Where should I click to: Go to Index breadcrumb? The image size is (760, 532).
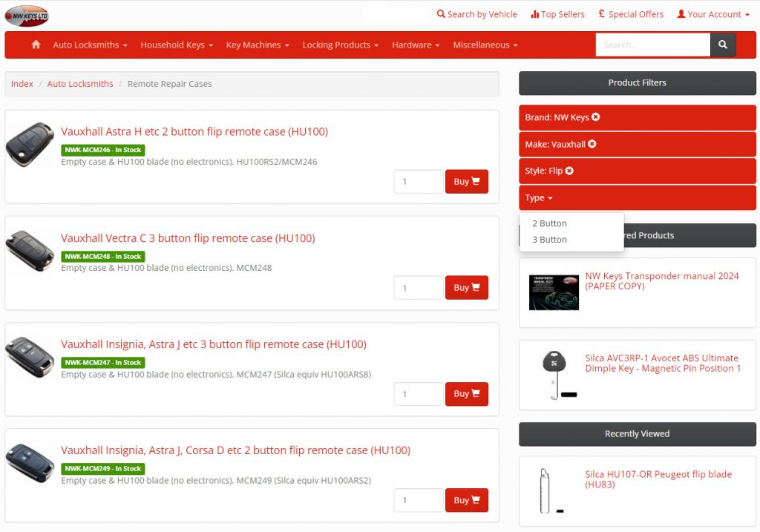[22, 84]
